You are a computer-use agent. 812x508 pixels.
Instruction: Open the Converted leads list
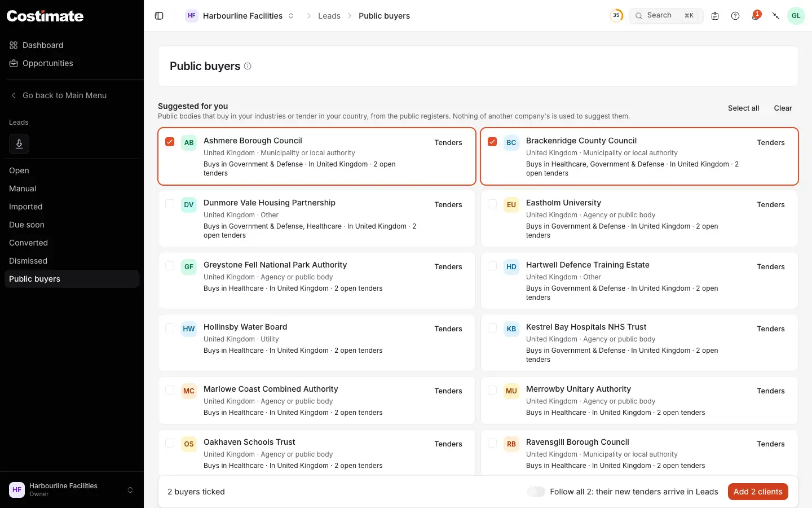pyautogui.click(x=72, y=243)
